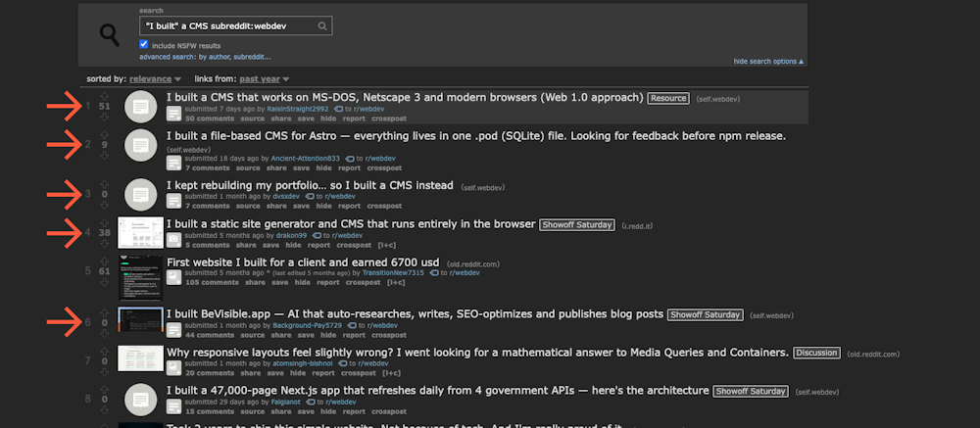The image size is (980, 428).
Task: Expand text preview of MS-DOS CMS post
Action: pos(173,114)
